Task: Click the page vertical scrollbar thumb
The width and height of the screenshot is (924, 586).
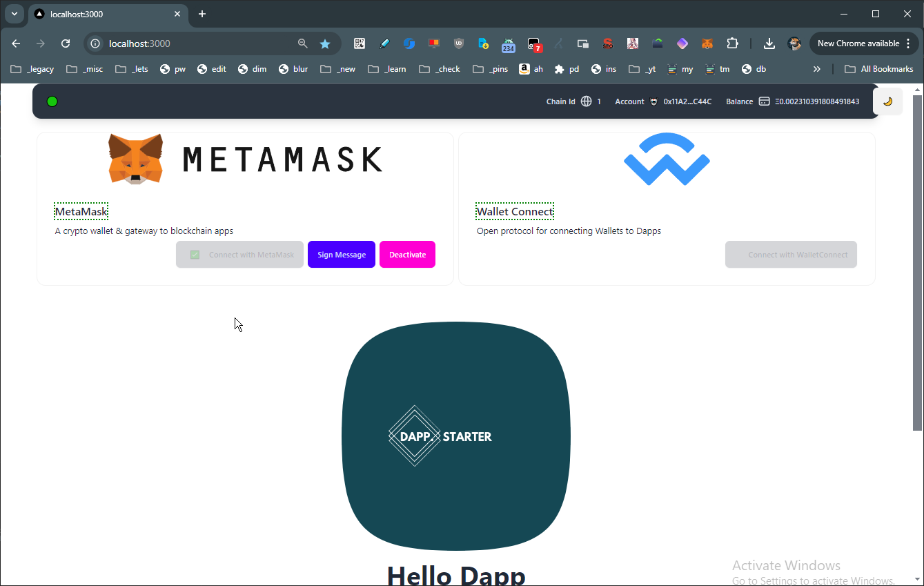Action: [x=917, y=262]
